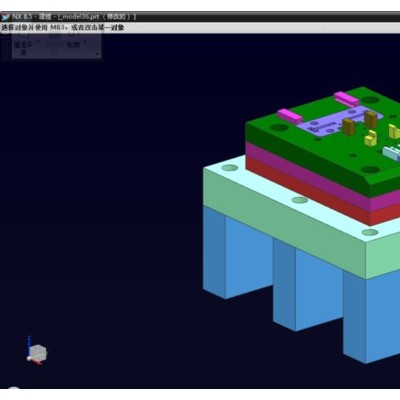
Task: Click the gray cube of the view triad
Action: 38,352
